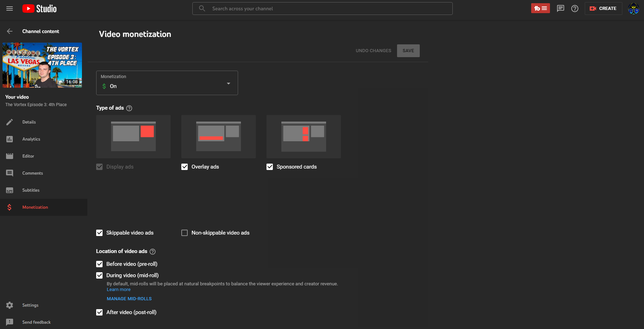Viewport: 644px width, 329px height.
Task: Uncheck the Overlay ads checkbox
Action: click(185, 167)
